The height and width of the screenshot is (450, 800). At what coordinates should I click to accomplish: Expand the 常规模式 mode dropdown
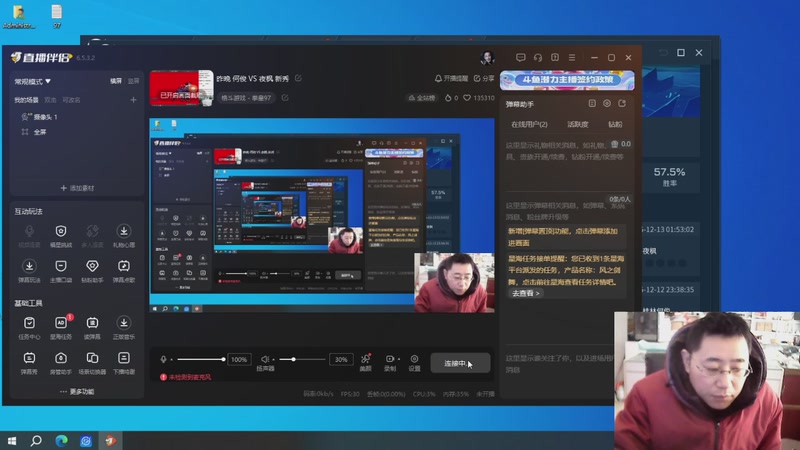[x=33, y=81]
